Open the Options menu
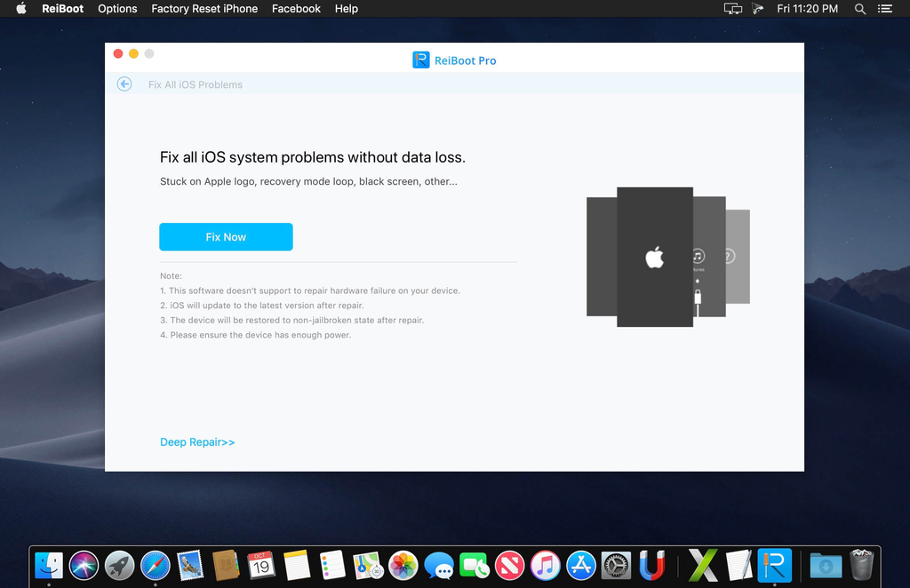Screen dimensions: 910x588 pos(117,8)
